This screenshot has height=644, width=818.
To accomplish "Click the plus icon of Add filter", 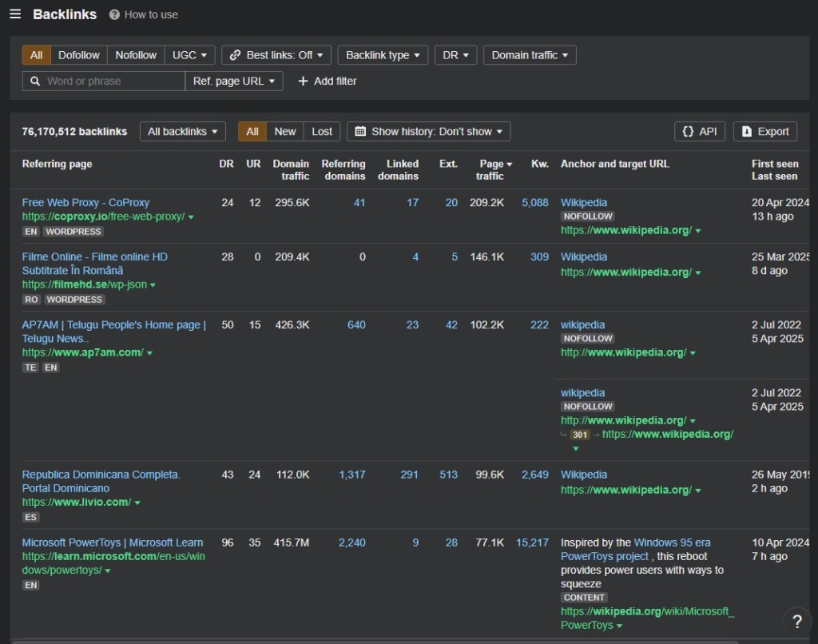I will (x=303, y=81).
